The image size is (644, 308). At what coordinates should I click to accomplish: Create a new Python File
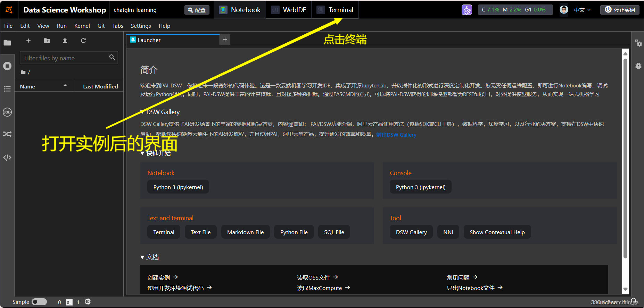pos(294,232)
